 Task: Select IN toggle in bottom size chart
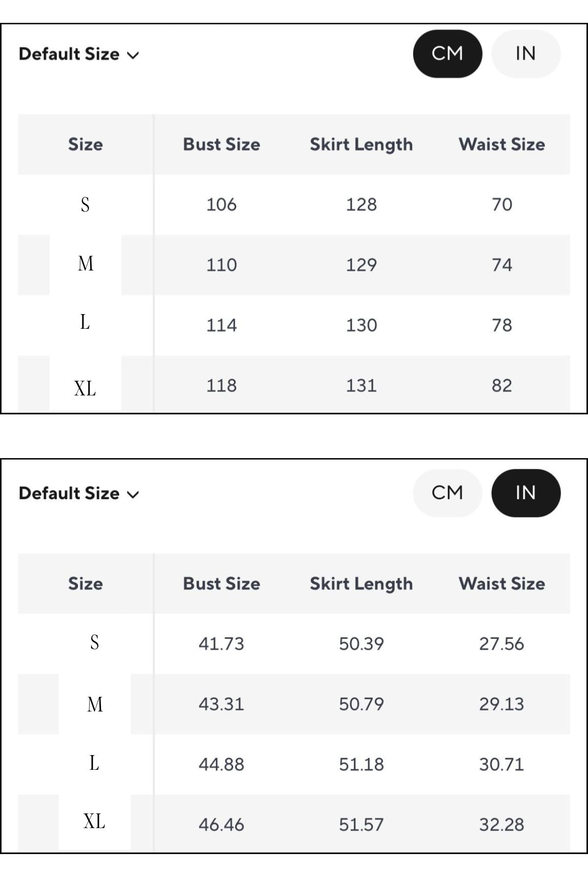click(526, 493)
